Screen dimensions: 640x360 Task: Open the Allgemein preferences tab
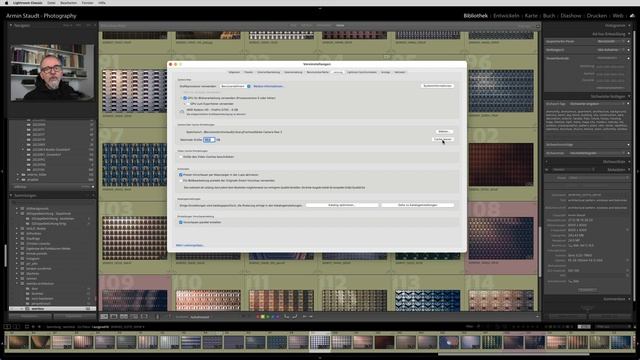234,72
